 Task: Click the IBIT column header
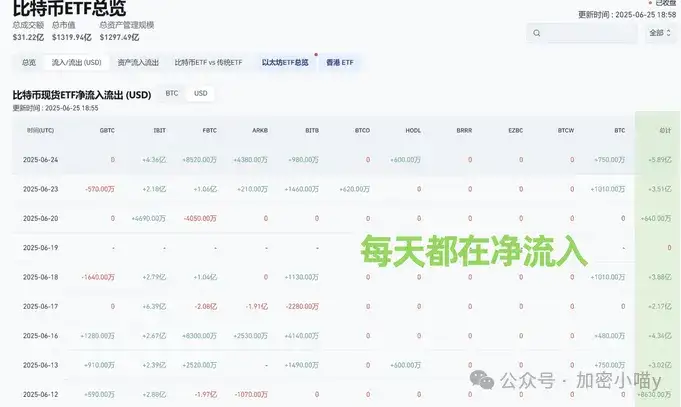point(159,130)
